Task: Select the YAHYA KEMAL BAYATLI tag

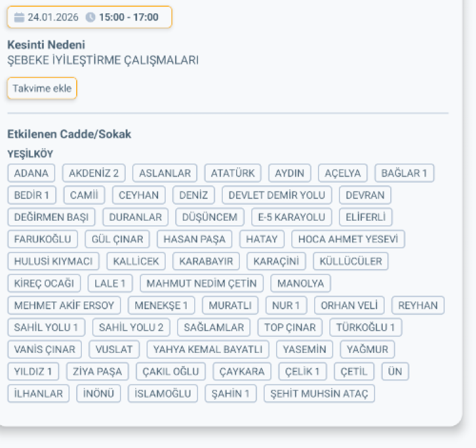Action: click(x=208, y=350)
